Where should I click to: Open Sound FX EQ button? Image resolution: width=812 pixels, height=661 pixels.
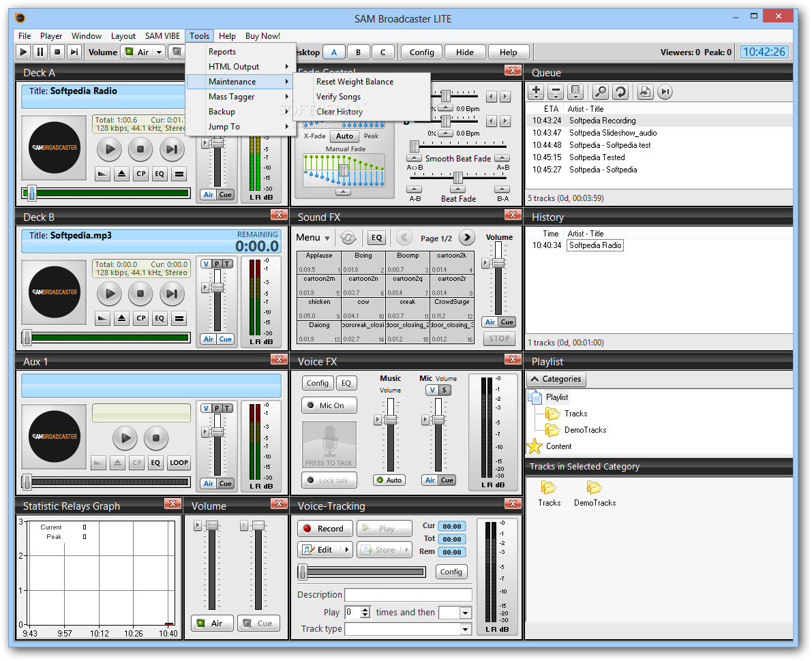376,238
